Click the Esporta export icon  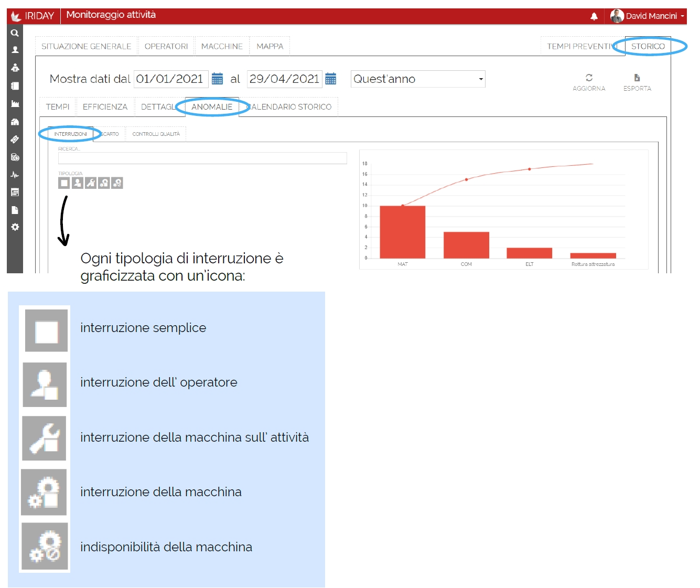click(x=637, y=78)
